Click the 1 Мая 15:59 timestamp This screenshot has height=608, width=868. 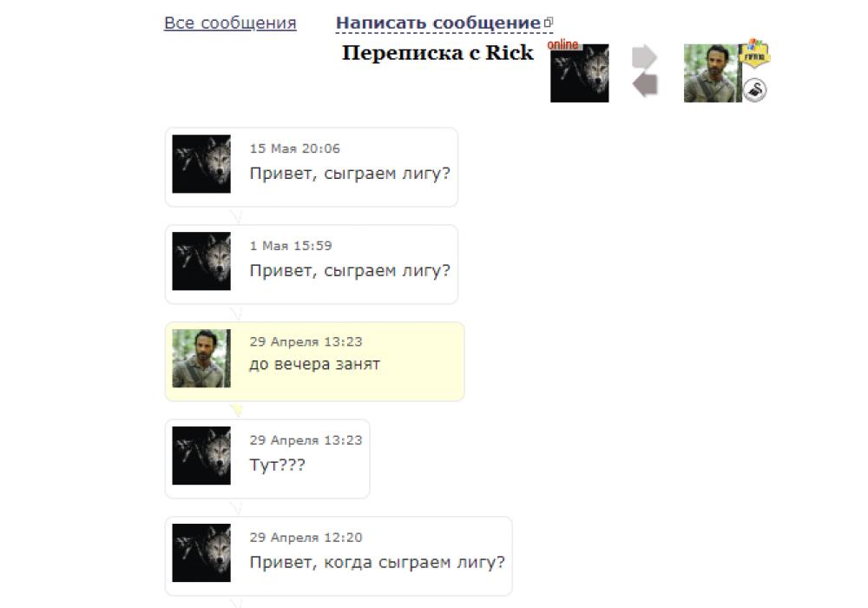(x=291, y=246)
